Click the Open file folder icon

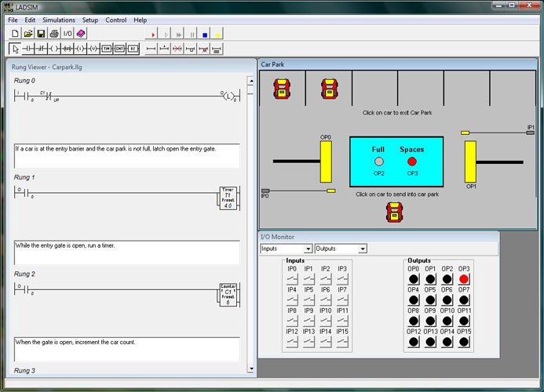coord(28,34)
